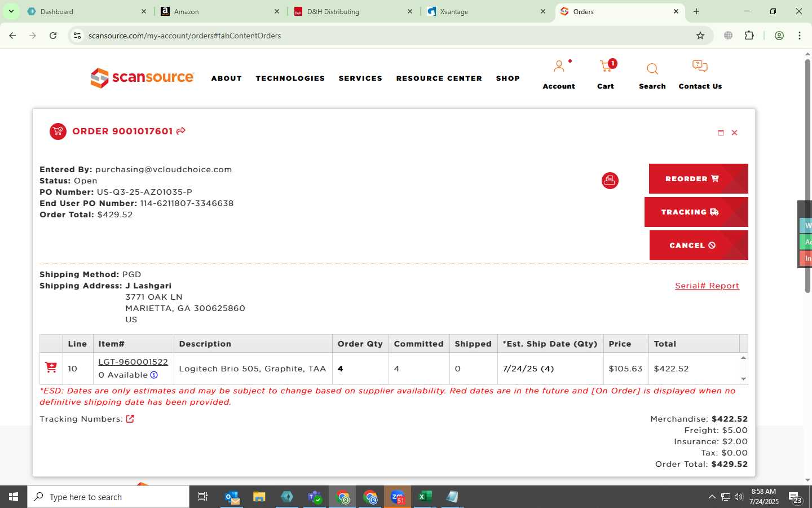The height and width of the screenshot is (508, 812).
Task: Reload the current page
Action: point(53,36)
